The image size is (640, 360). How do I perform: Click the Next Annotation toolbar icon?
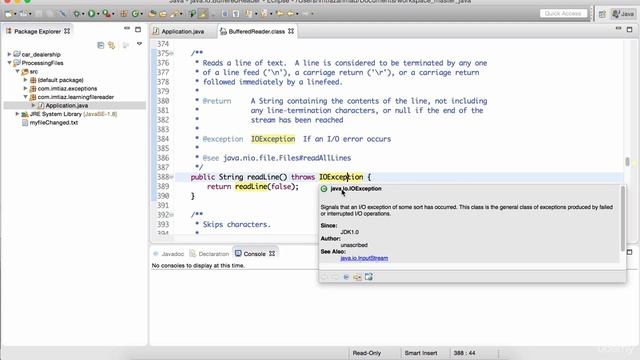(x=249, y=14)
